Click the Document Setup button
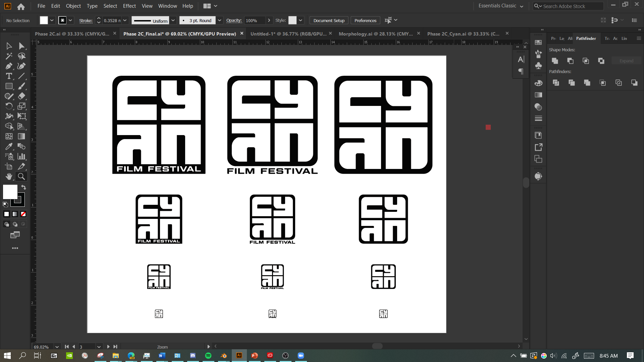This screenshot has height=362, width=644. (329, 20)
